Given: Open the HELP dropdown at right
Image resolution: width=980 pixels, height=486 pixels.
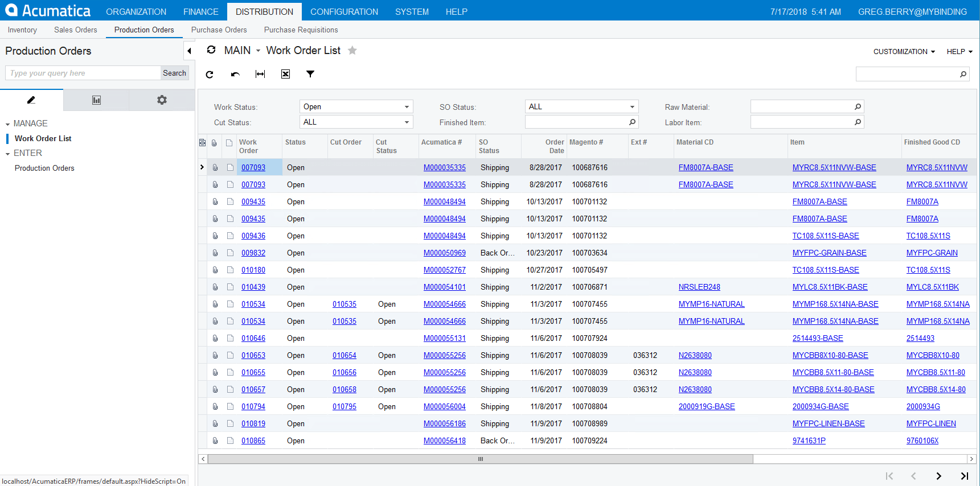Looking at the screenshot, I should point(960,52).
